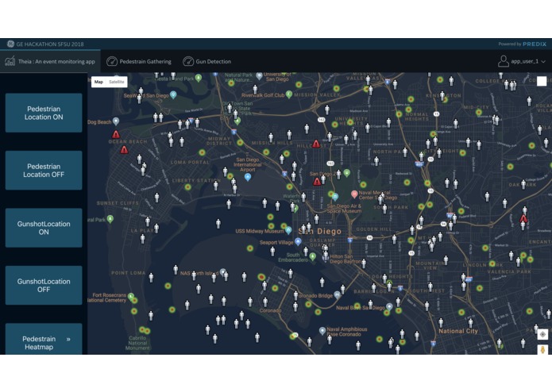Turn Pedestrian Location OFF
The width and height of the screenshot is (552, 392).
[x=44, y=171]
